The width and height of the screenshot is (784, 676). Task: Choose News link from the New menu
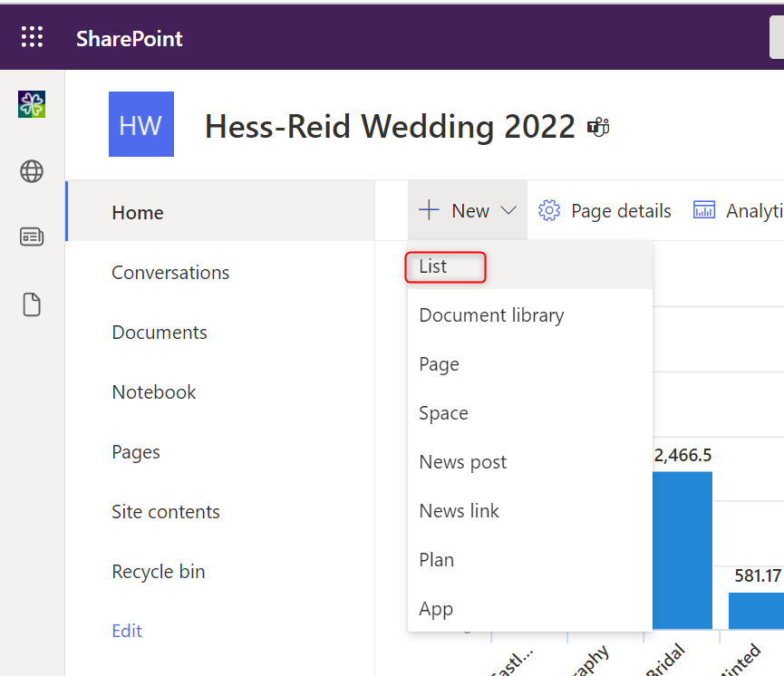(x=530, y=511)
